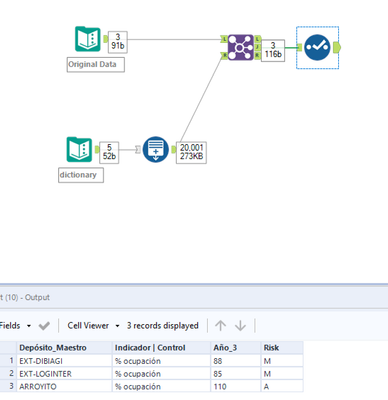Select the EXT-LOGINTER cell

[64, 374]
